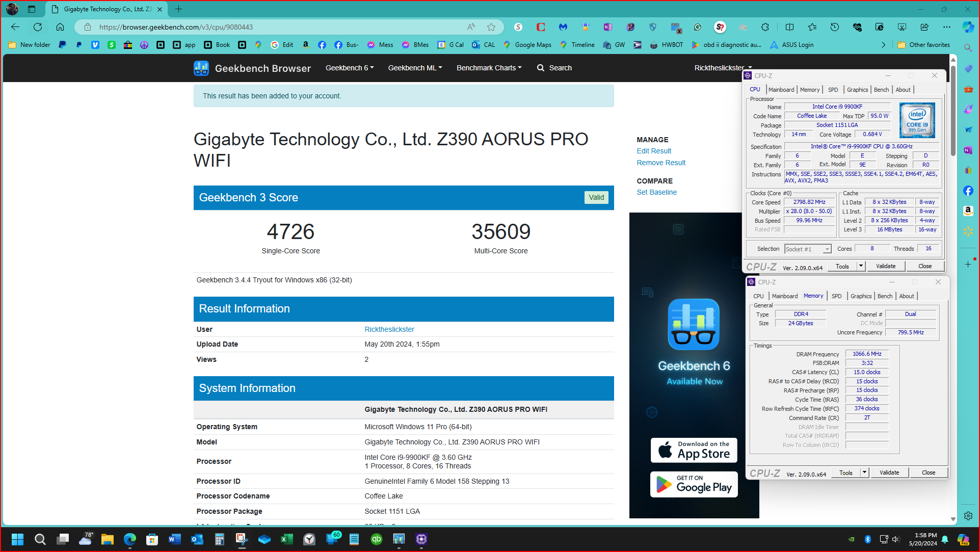980x552 pixels.
Task: Expand Geekbench ML menu
Action: pyautogui.click(x=415, y=68)
